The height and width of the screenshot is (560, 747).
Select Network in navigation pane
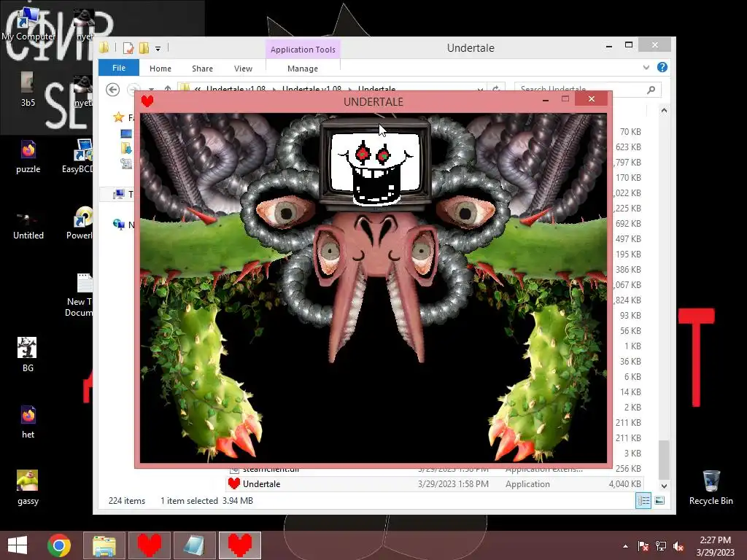tap(123, 225)
